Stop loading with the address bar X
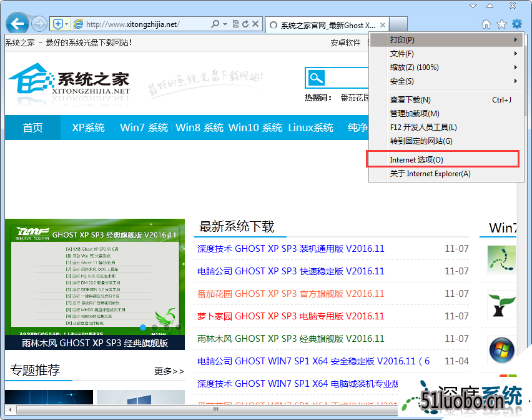This screenshot has width=532, height=420. pyautogui.click(x=255, y=24)
